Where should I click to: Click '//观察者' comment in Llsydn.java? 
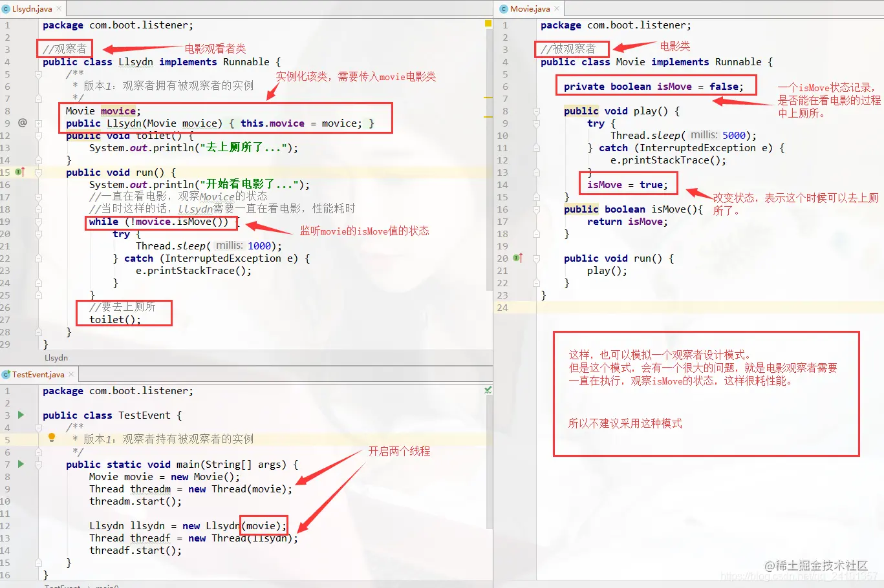(x=65, y=48)
